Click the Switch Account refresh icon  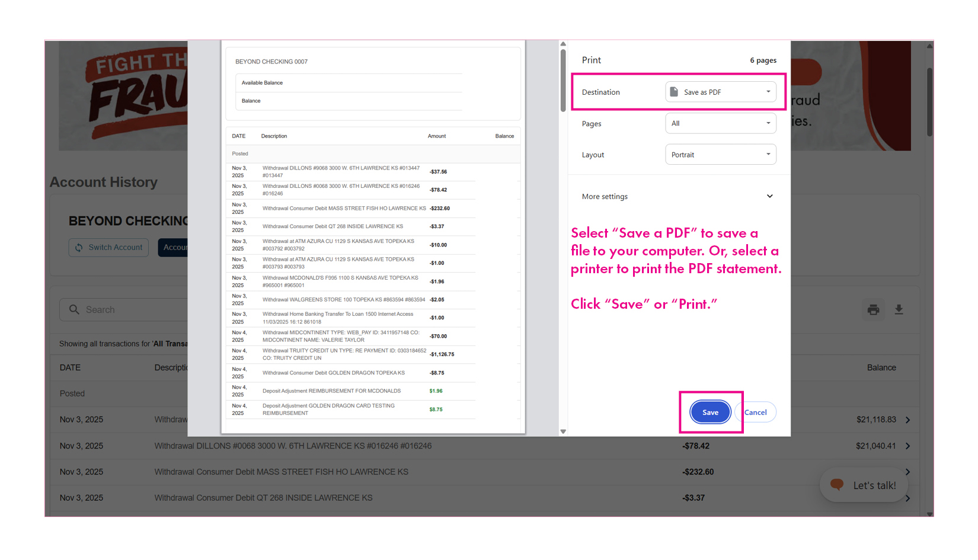(79, 248)
